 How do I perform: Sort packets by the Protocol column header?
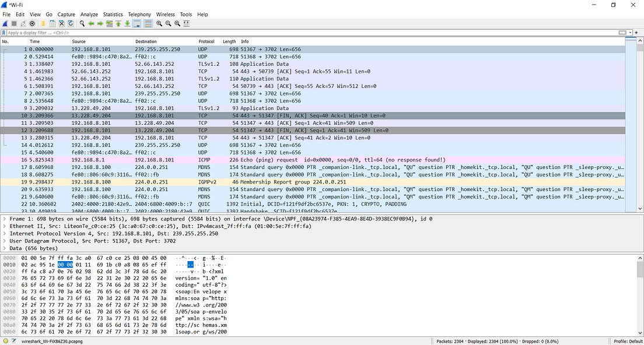(209, 41)
